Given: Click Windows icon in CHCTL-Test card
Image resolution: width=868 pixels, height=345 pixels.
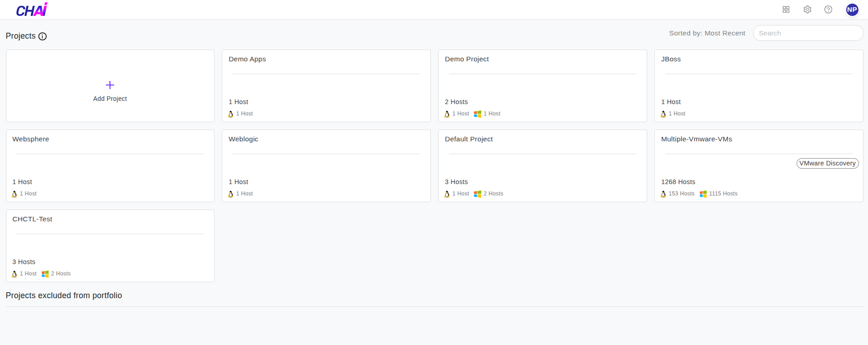Looking at the screenshot, I should click(x=45, y=274).
